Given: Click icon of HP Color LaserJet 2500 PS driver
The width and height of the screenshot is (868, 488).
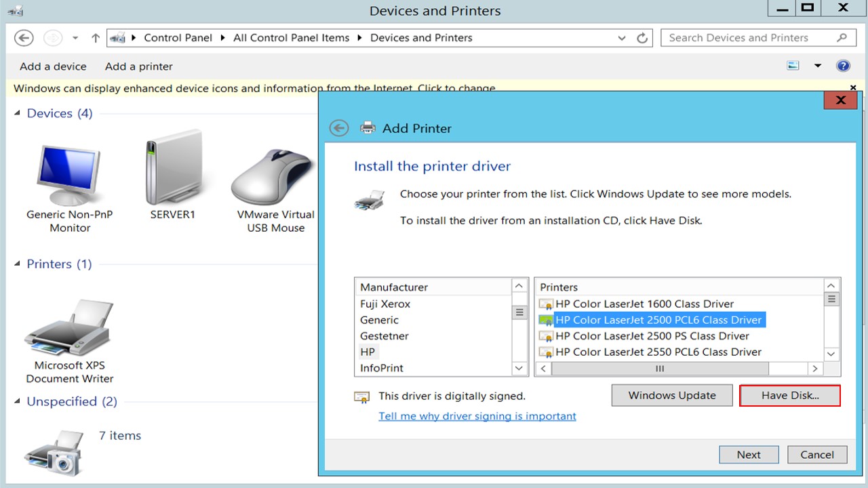Looking at the screenshot, I should click(x=546, y=336).
